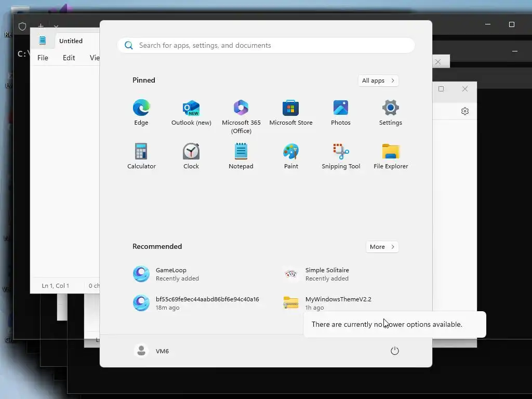Expand More recommended items
Screen dimensions: 532x399
click(x=382, y=247)
